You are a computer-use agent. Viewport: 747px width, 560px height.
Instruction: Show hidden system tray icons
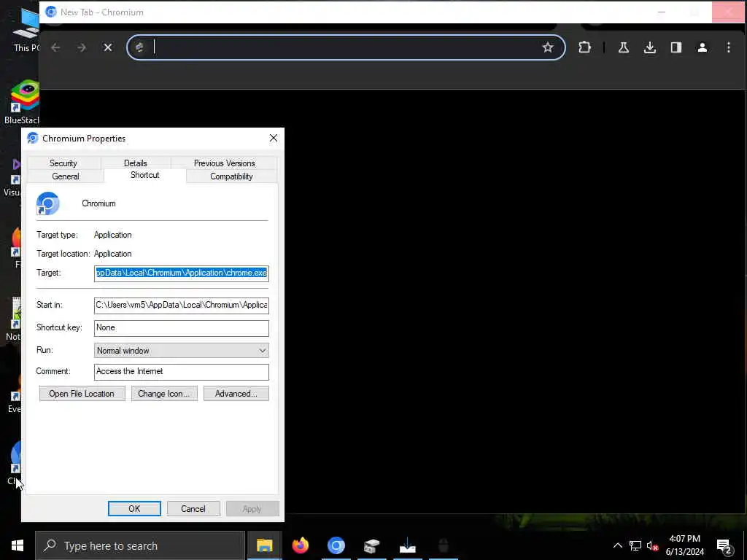(x=617, y=545)
